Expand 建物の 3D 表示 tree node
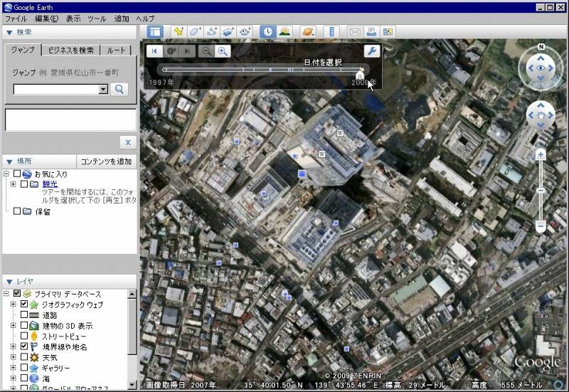This screenshot has width=569, height=392. pyautogui.click(x=14, y=325)
